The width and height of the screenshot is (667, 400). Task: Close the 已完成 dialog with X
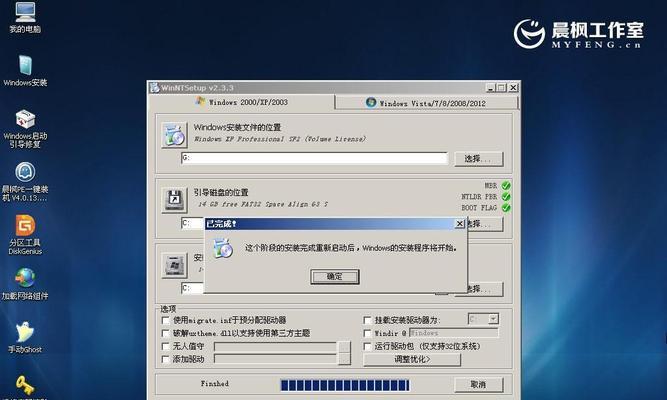pos(460,224)
